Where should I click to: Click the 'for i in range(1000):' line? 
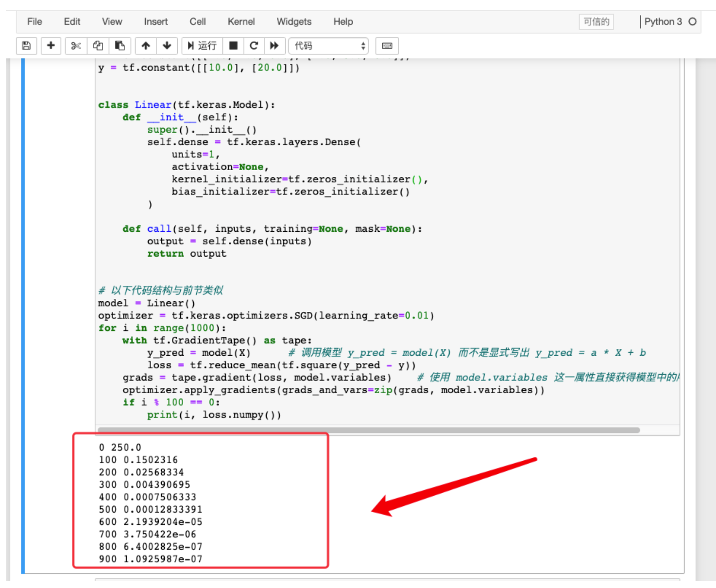pos(162,328)
